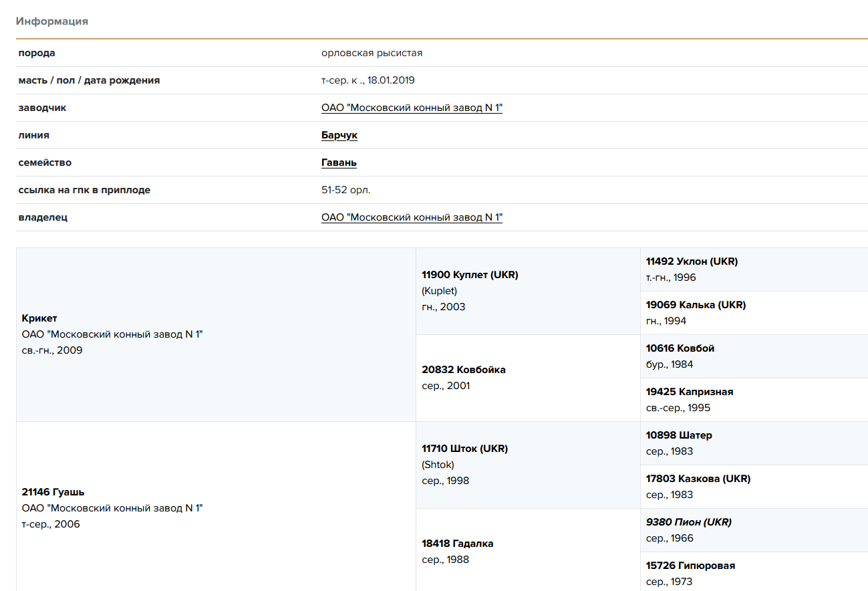
Task: Click the Барчук line link
Action: click(x=339, y=135)
